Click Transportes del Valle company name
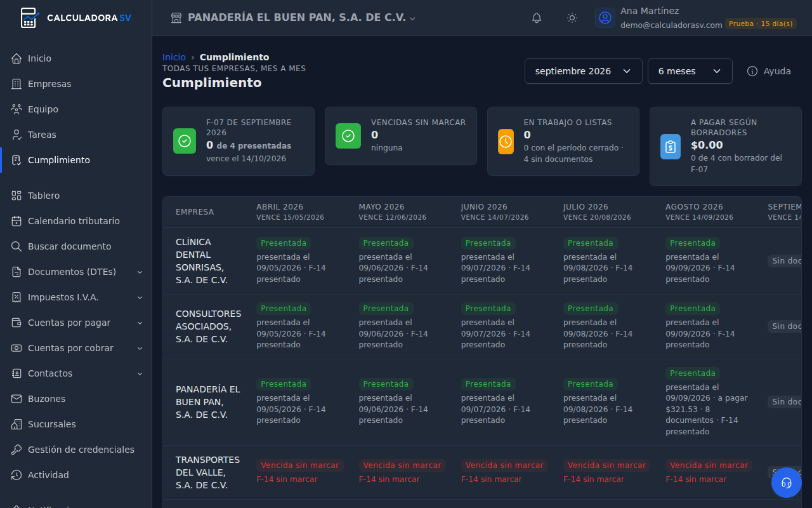The width and height of the screenshot is (812, 508). pos(208,472)
